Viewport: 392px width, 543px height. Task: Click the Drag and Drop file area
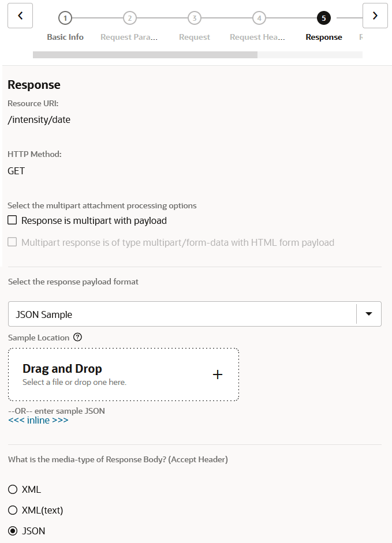tap(124, 375)
